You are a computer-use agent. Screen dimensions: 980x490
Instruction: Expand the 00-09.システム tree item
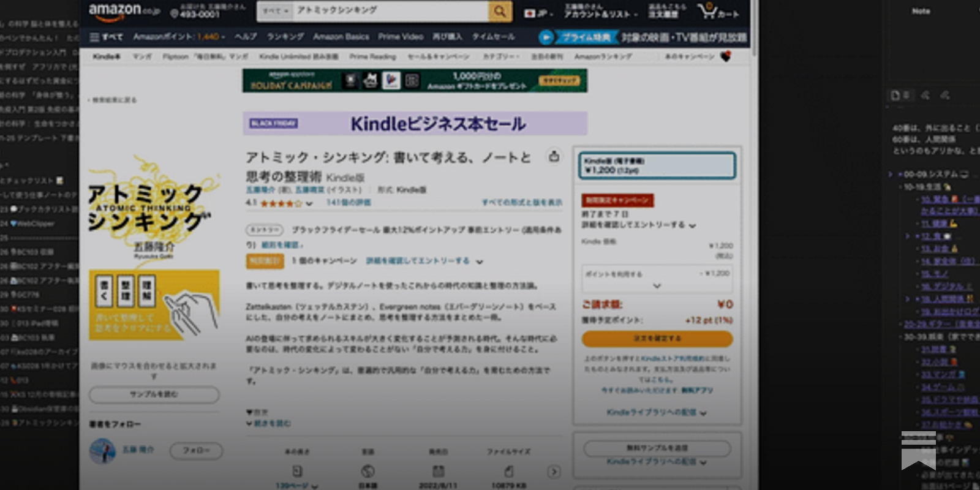[891, 175]
